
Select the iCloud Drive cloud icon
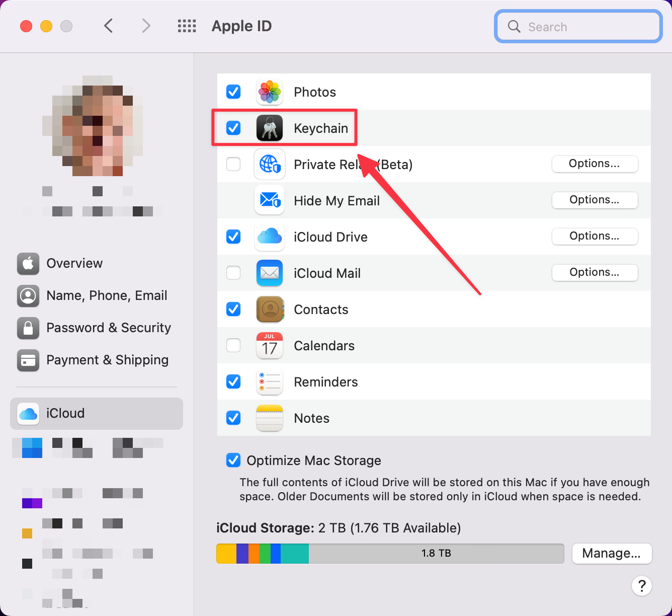coord(270,237)
